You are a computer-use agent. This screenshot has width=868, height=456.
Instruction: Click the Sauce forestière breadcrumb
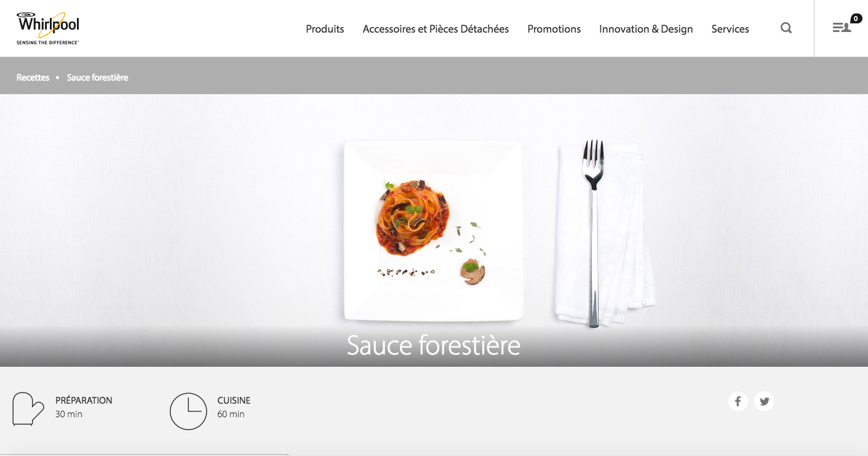coord(97,78)
